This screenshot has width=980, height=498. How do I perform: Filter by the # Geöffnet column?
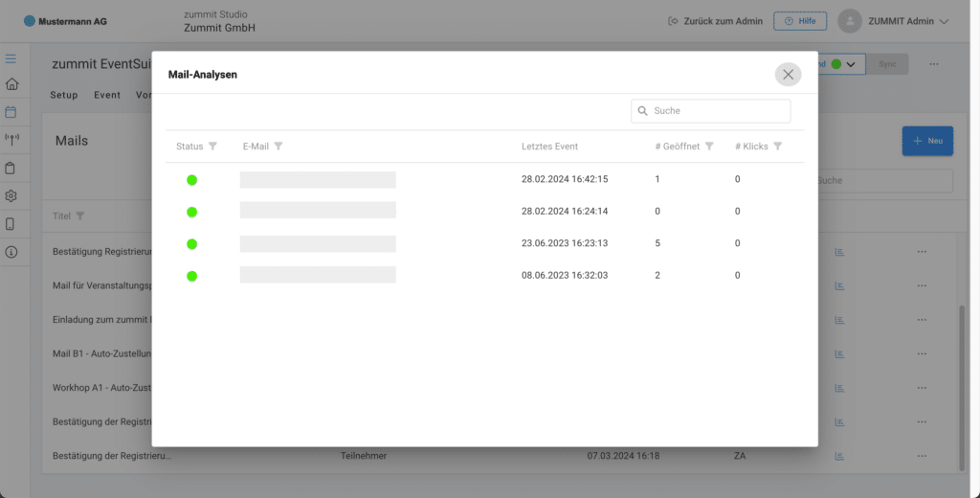tap(709, 147)
